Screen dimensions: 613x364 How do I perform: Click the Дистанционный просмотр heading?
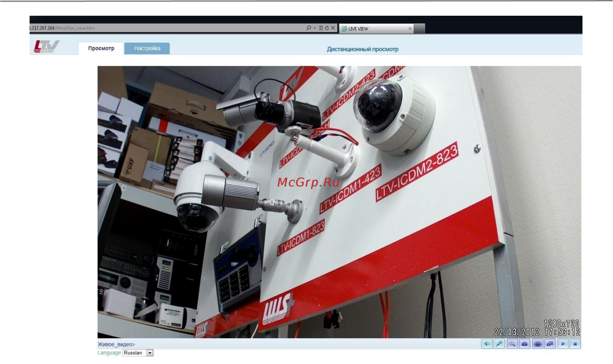[363, 49]
